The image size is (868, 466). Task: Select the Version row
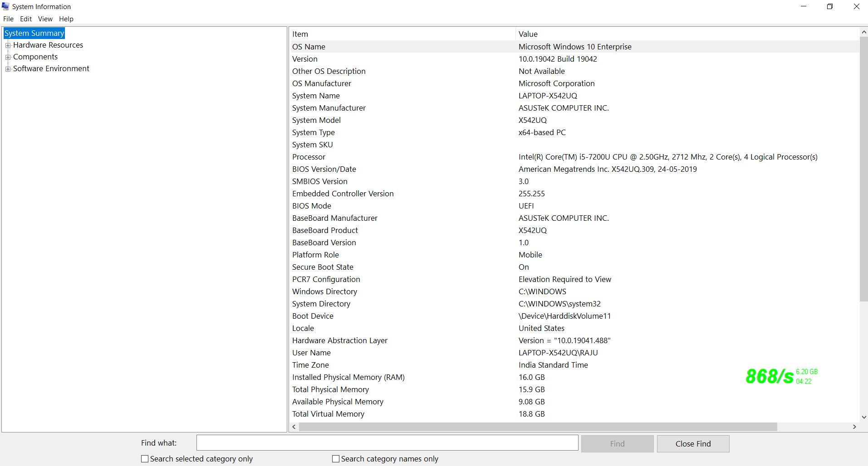tap(574, 59)
